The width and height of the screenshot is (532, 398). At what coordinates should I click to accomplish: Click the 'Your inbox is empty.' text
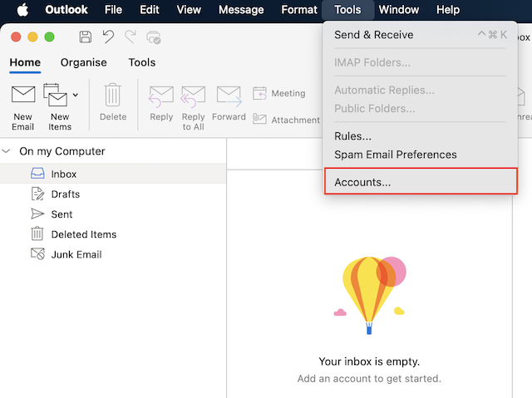click(369, 361)
